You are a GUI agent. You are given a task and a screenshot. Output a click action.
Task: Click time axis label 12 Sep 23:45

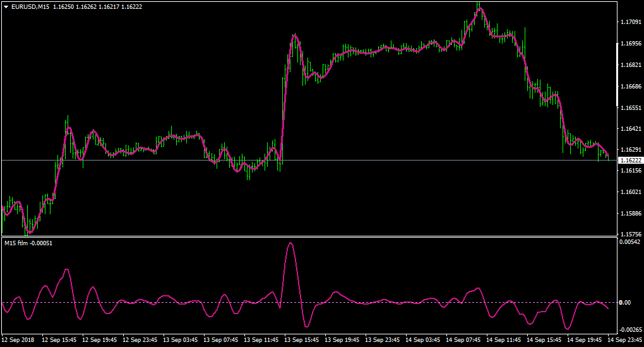click(140, 340)
